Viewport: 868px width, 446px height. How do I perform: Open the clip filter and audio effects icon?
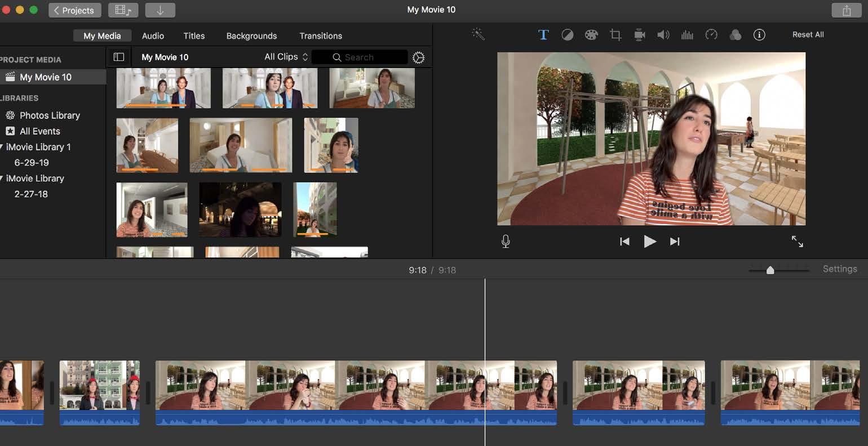pos(735,35)
